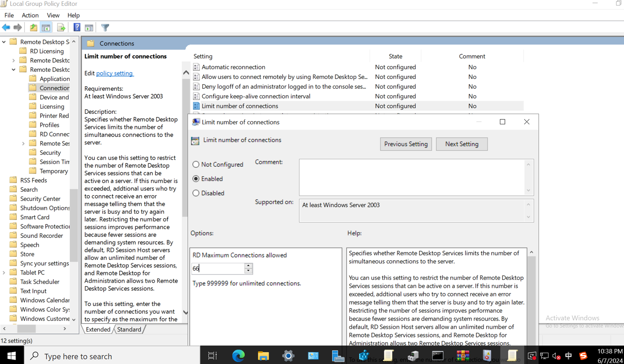624x364 pixels.
Task: Open Settings gear on the taskbar
Action: click(x=288, y=356)
